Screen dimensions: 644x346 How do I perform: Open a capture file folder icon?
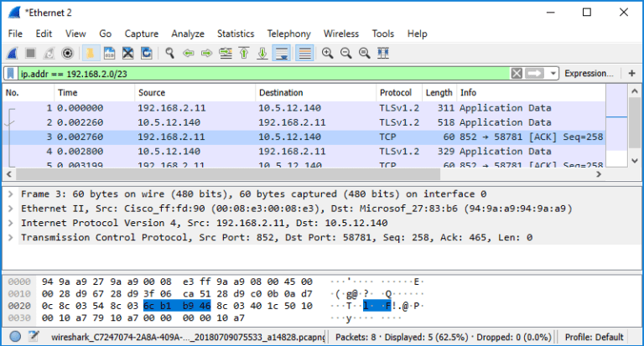click(91, 54)
